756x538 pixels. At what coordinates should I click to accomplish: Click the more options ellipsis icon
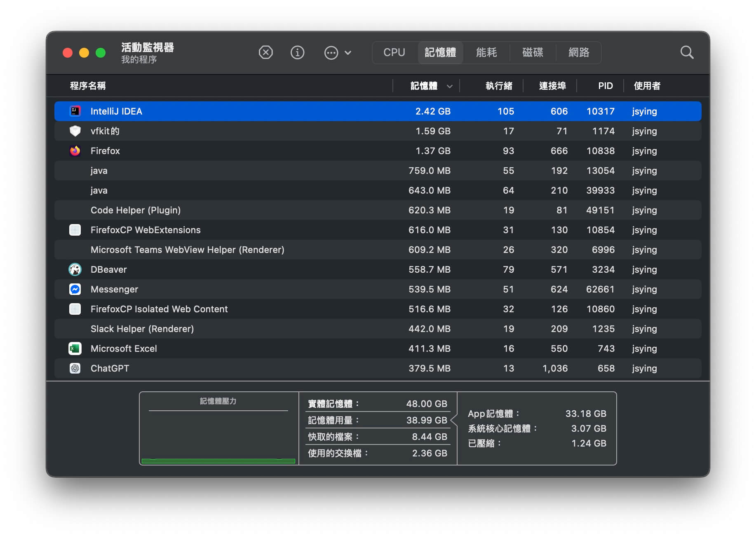click(331, 53)
